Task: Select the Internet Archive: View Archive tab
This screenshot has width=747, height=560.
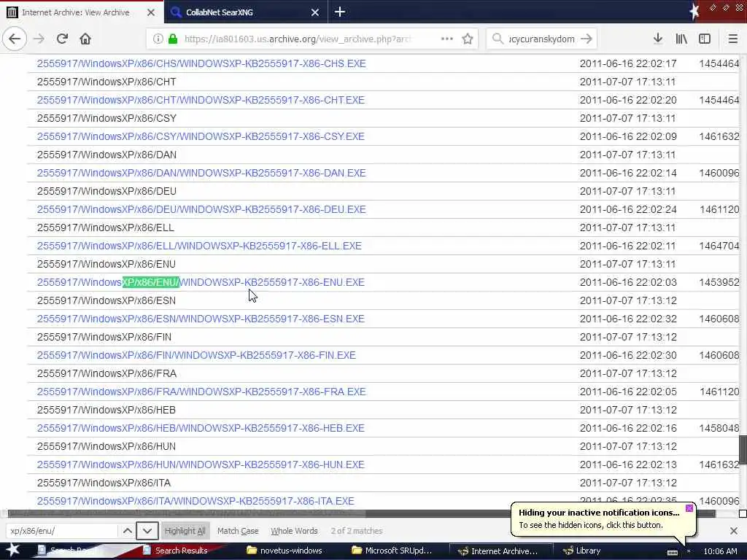Action: pos(82,12)
